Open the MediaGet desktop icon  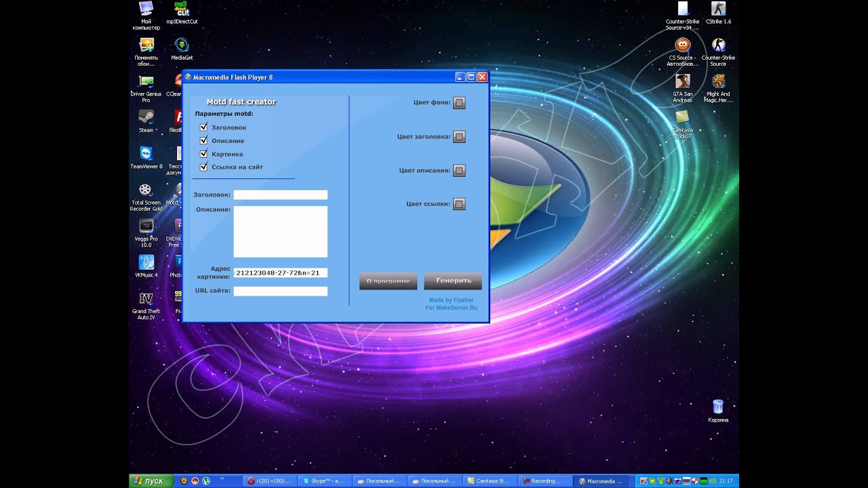182,49
